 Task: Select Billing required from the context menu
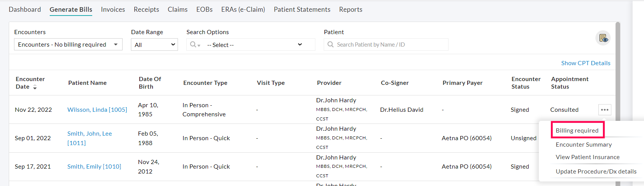coord(577,131)
